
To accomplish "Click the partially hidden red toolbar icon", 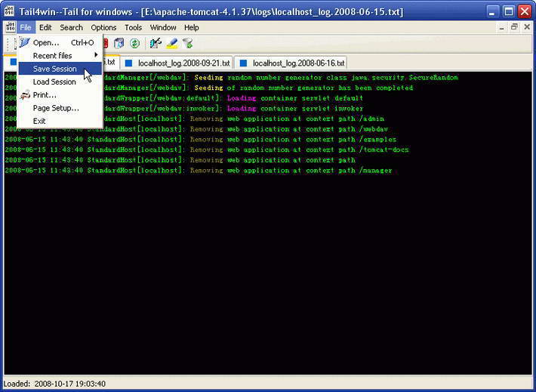I will click(x=106, y=44).
